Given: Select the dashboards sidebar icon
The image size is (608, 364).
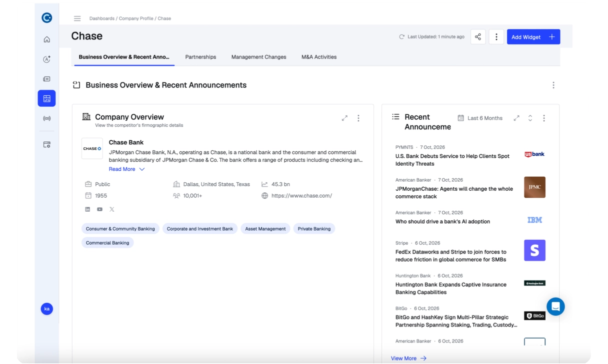Looking at the screenshot, I should coord(46,98).
